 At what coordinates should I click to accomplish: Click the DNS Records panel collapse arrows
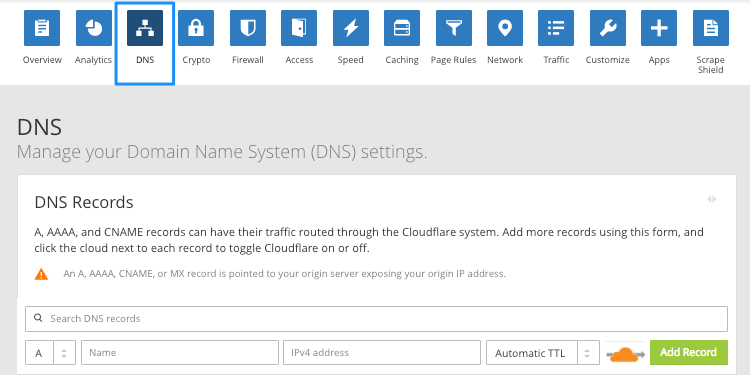point(712,199)
